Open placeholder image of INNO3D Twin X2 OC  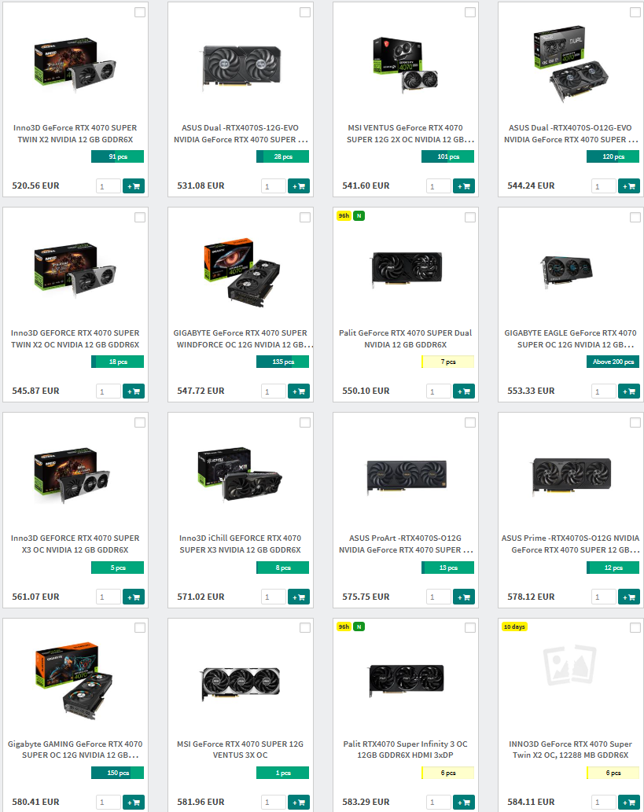[x=570, y=665]
